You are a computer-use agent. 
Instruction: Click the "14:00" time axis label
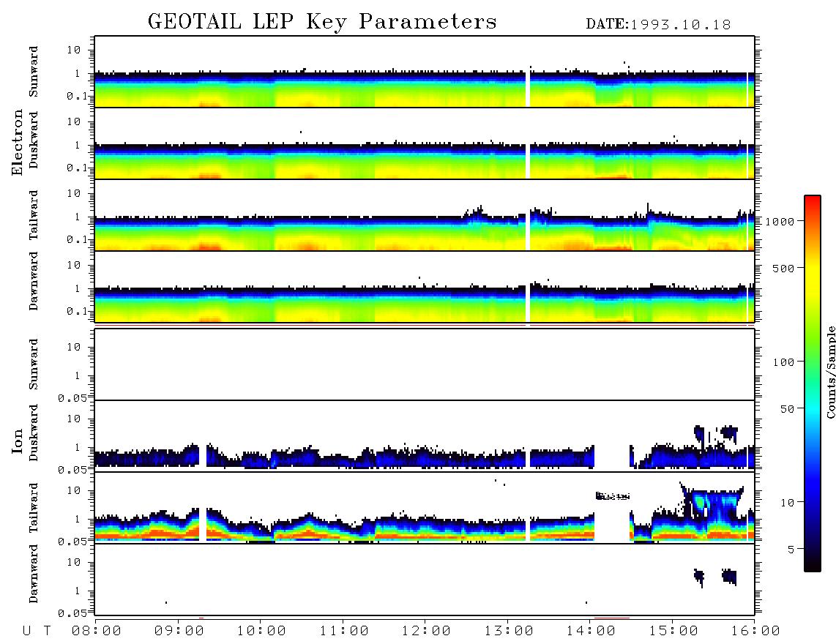(591, 632)
